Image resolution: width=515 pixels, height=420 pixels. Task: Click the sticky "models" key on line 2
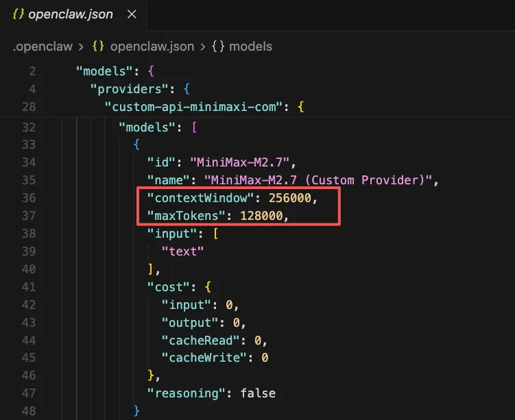[104, 71]
